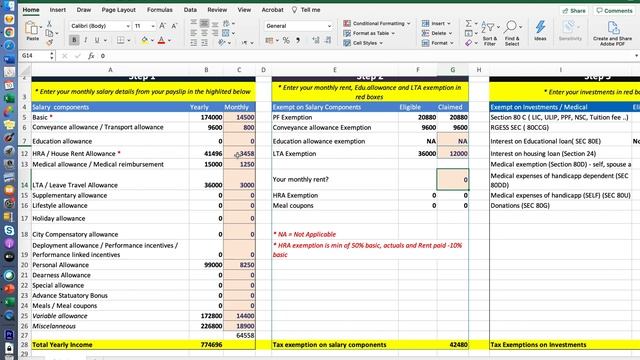Click the Tell me search box

point(306,10)
